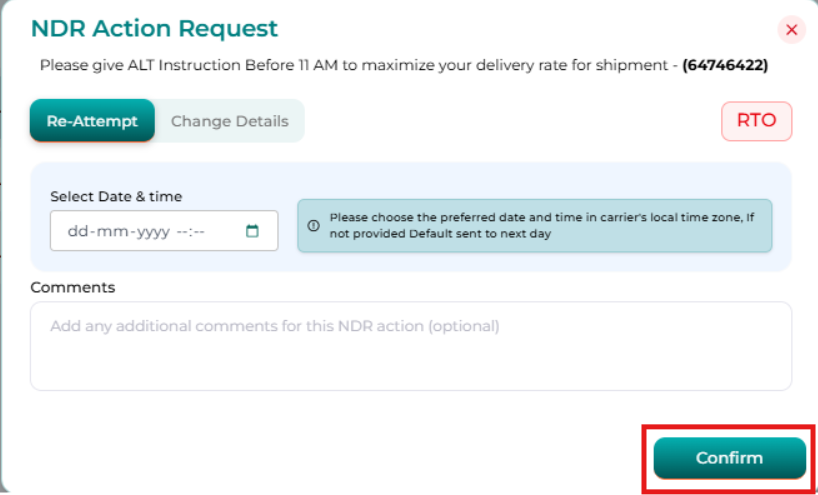Open the calendar picker icon
818x495 pixels.
pos(253,231)
